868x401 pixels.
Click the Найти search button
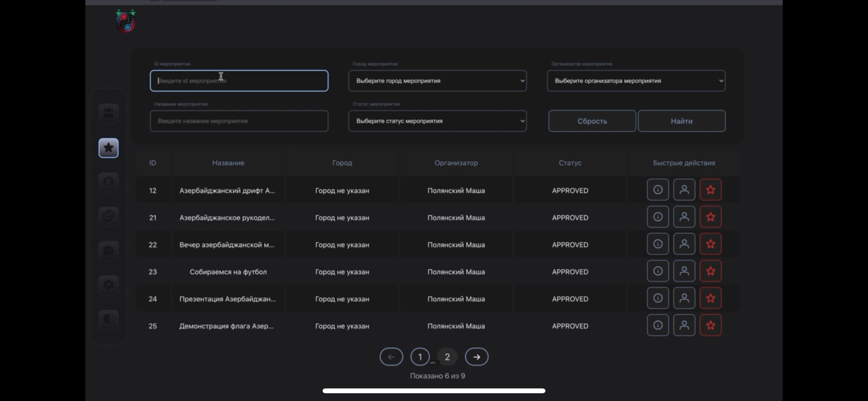coord(682,121)
